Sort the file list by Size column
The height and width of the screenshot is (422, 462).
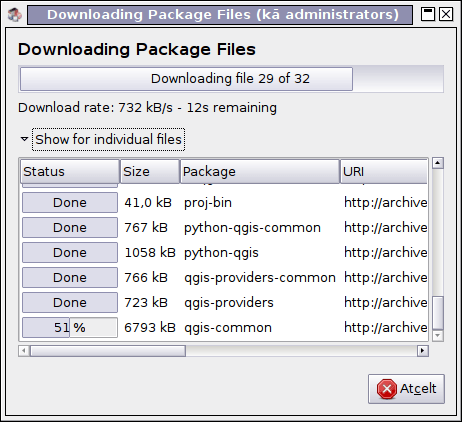(x=150, y=171)
